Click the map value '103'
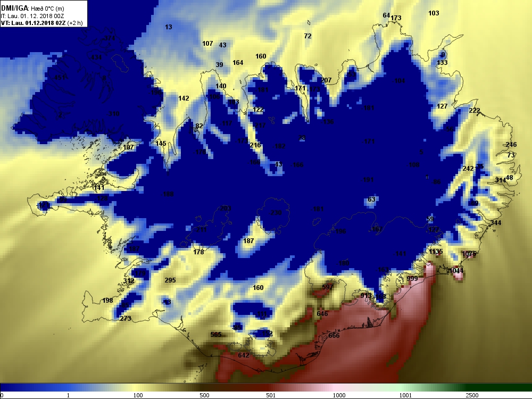 (x=434, y=13)
